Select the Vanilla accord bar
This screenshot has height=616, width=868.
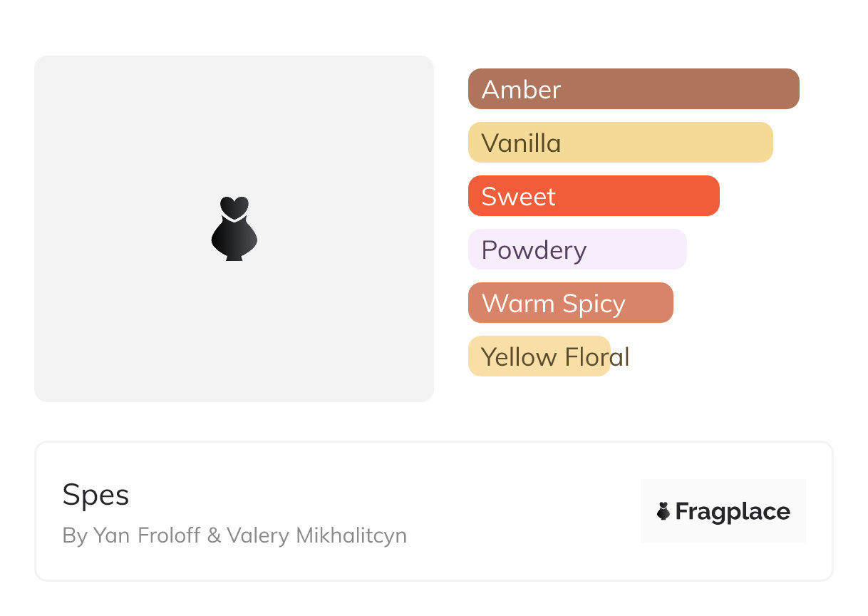click(x=620, y=143)
